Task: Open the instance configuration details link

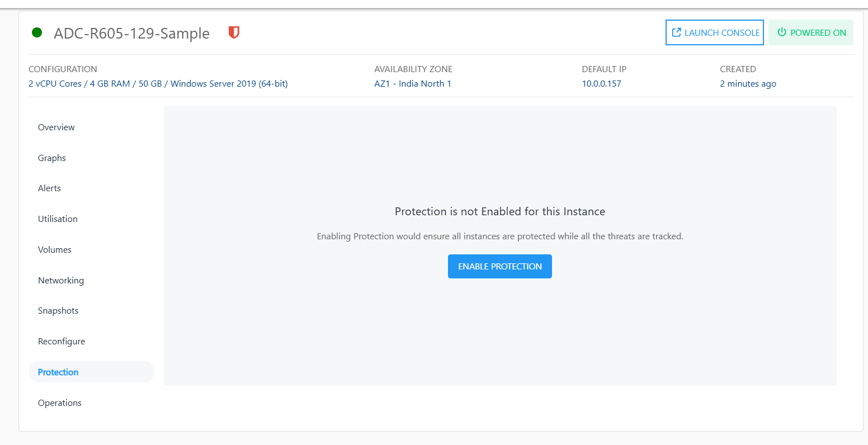Action: [x=158, y=83]
